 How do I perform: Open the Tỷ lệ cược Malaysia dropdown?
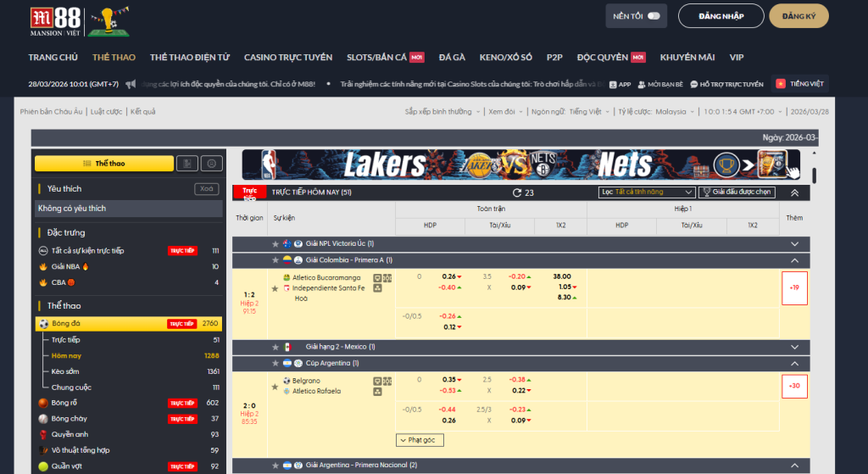click(x=656, y=112)
